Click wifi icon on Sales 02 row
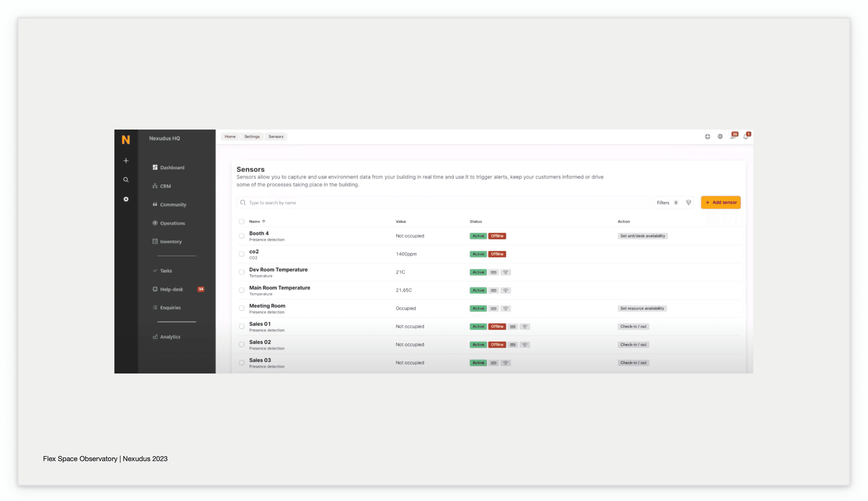Image resolution: width=868 pixels, height=501 pixels. (x=525, y=345)
